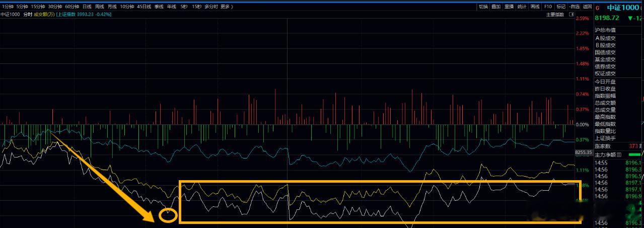644x228 pixels.
Task: Click the 分时 label in chart header
Action: (x=28, y=14)
